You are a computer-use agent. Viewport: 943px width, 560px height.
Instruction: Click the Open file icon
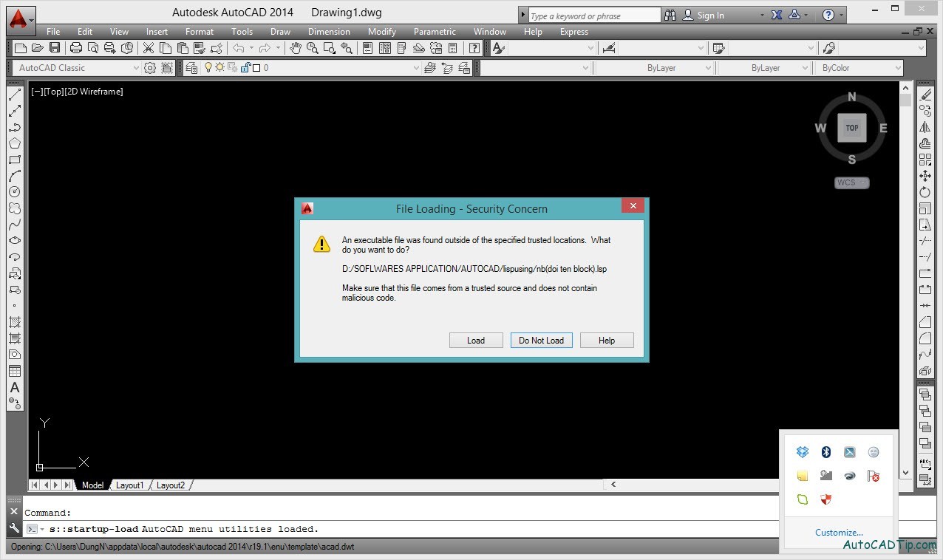pos(38,48)
